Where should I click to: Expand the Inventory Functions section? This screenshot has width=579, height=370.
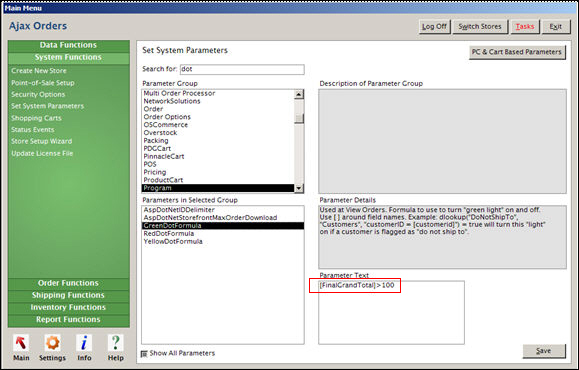[x=68, y=307]
